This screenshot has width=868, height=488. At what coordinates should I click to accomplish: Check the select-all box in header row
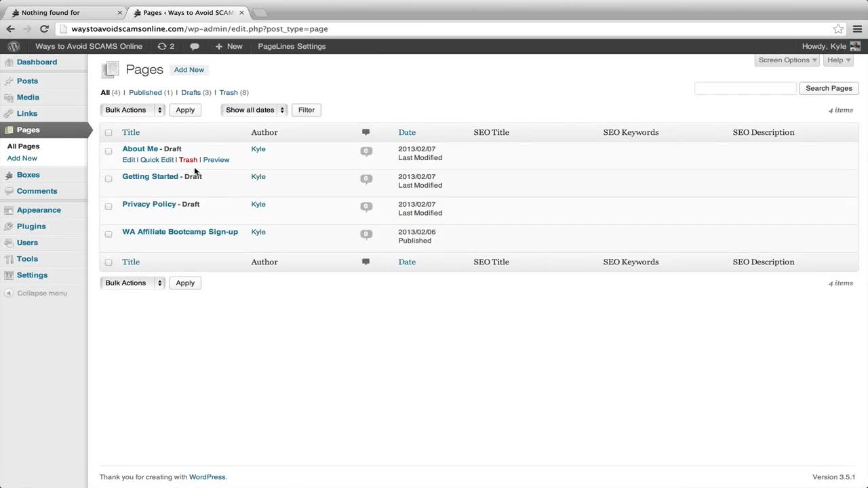pyautogui.click(x=108, y=133)
